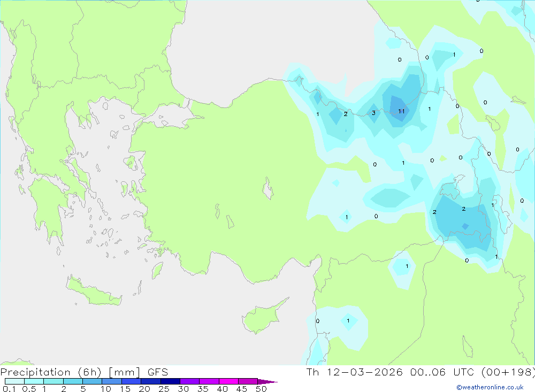Click the '15' legend scale label
535x392 pixels.
coord(125,389)
